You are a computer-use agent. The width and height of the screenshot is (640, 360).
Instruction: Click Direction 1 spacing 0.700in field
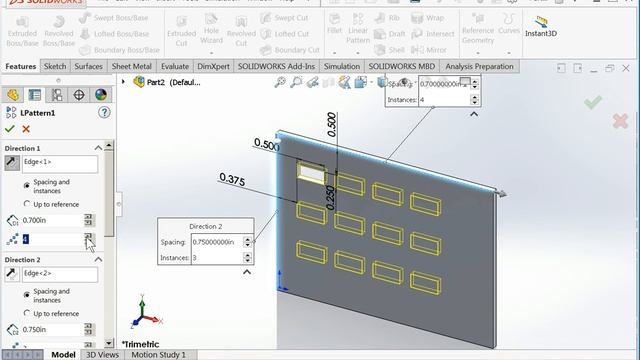click(x=52, y=220)
